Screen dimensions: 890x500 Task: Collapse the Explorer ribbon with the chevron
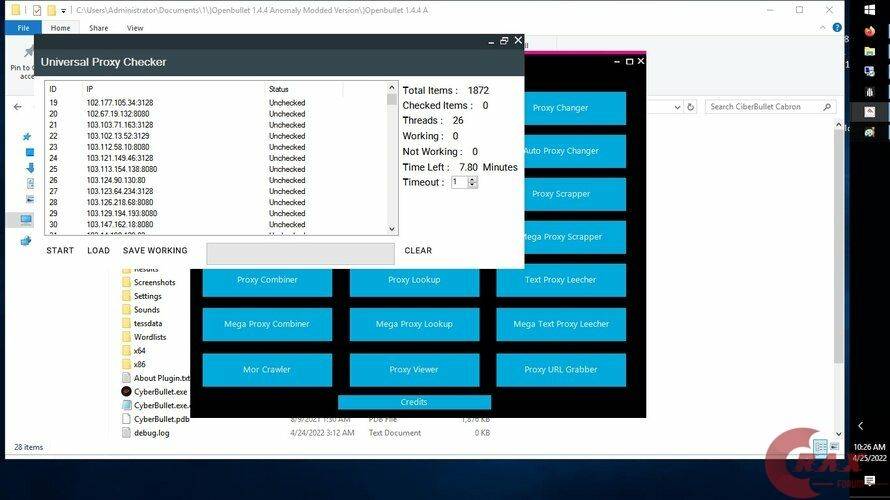click(x=822, y=27)
